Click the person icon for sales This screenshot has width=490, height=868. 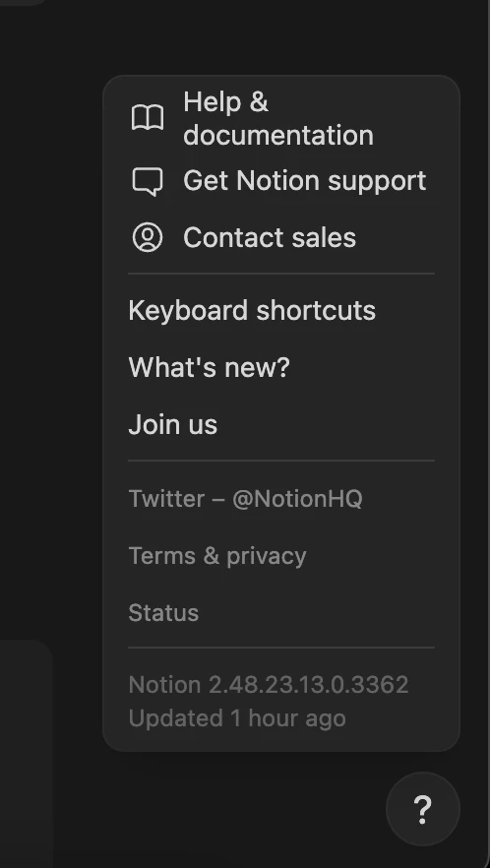click(148, 237)
